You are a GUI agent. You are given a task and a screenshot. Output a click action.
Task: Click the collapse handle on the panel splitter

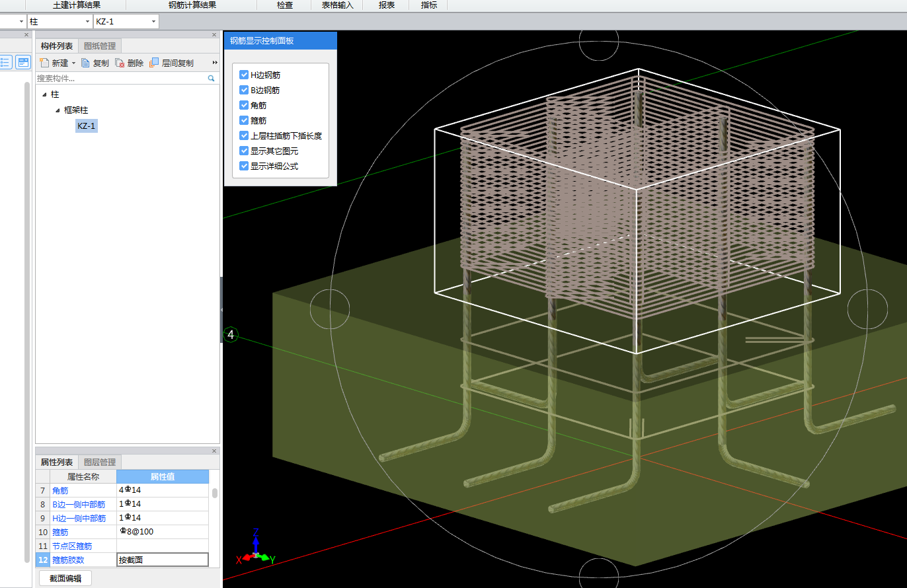[x=221, y=309]
